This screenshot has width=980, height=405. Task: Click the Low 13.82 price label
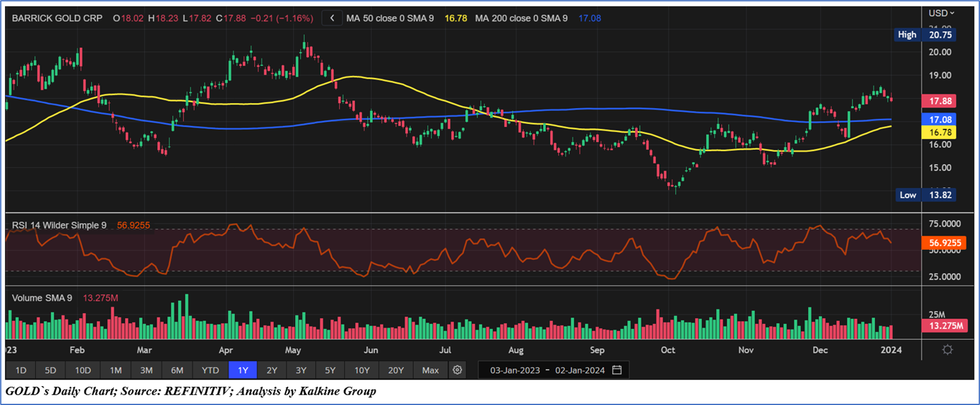click(x=926, y=195)
